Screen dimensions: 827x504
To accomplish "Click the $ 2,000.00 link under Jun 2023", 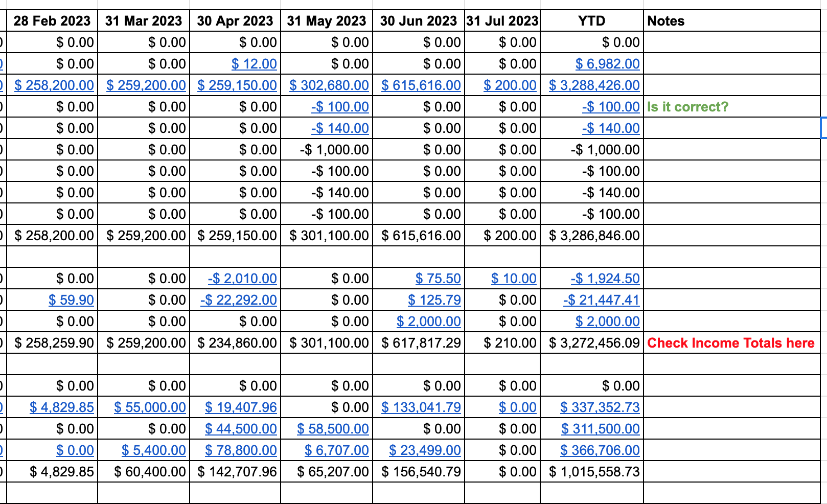I will click(429, 322).
